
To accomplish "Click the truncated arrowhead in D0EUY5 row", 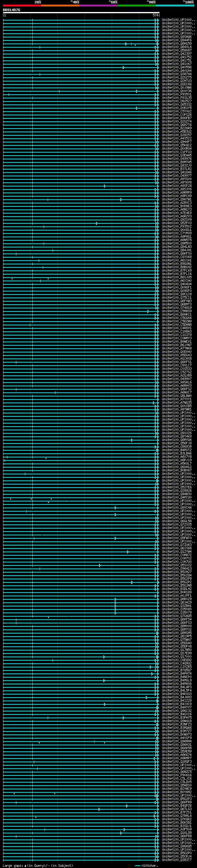I will pyautogui.click(x=137, y=108).
